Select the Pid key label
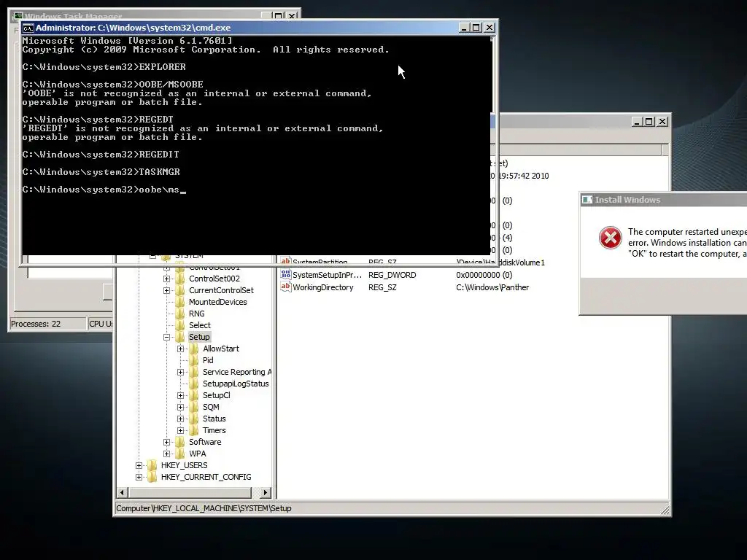Viewport: 747px width, 560px height. pos(208,360)
